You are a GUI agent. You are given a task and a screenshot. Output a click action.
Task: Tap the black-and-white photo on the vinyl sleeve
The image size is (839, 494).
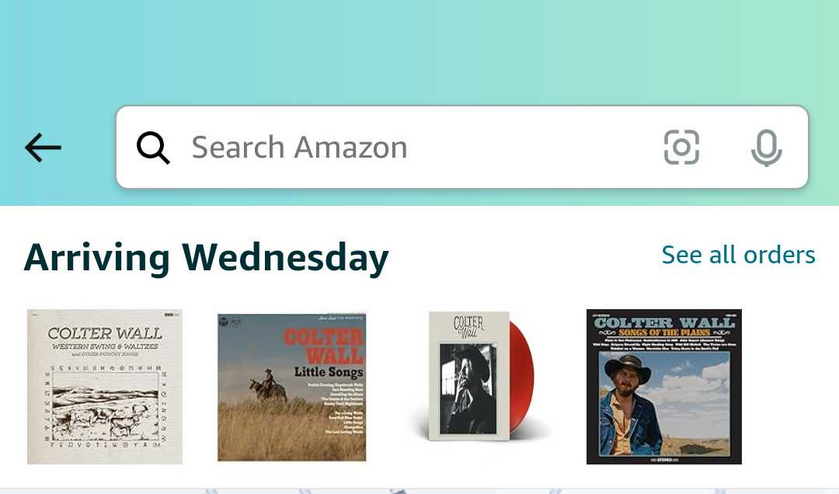click(468, 389)
